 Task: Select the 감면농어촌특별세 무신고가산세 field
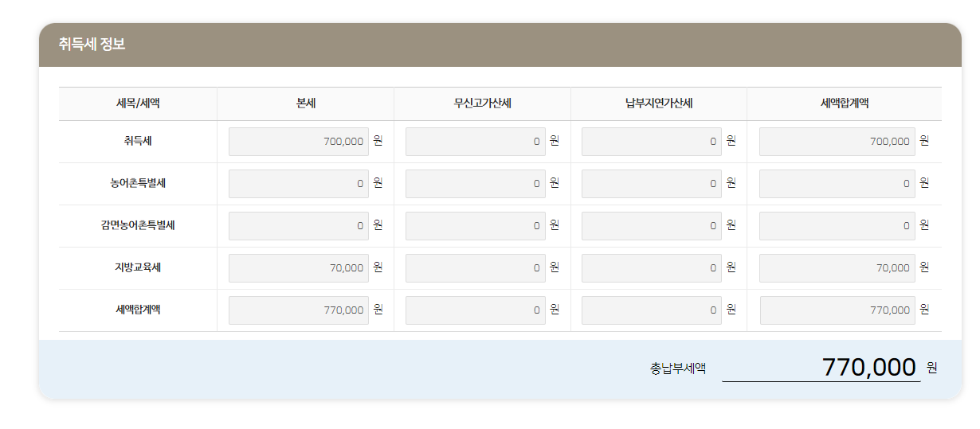tap(476, 226)
